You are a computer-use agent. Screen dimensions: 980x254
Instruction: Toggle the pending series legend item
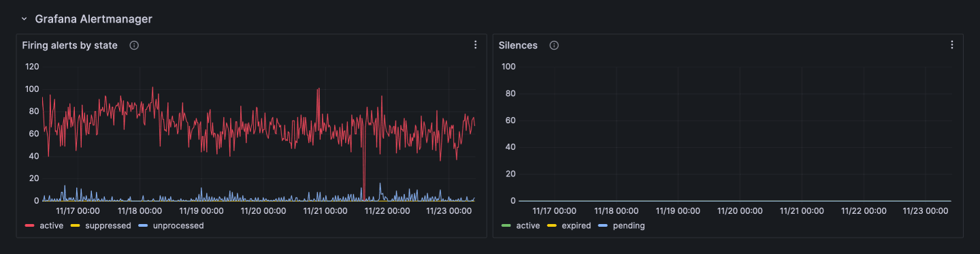(x=628, y=225)
